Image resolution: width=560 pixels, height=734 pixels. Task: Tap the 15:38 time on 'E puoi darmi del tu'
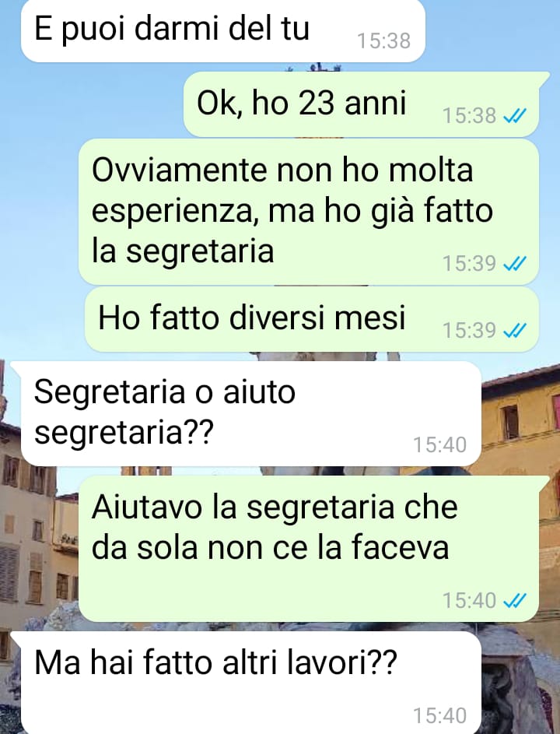383,41
